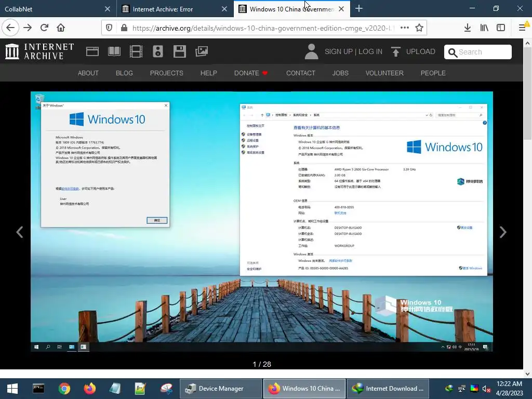Click the user avatar icon
This screenshot has width=532, height=399.
[x=312, y=51]
